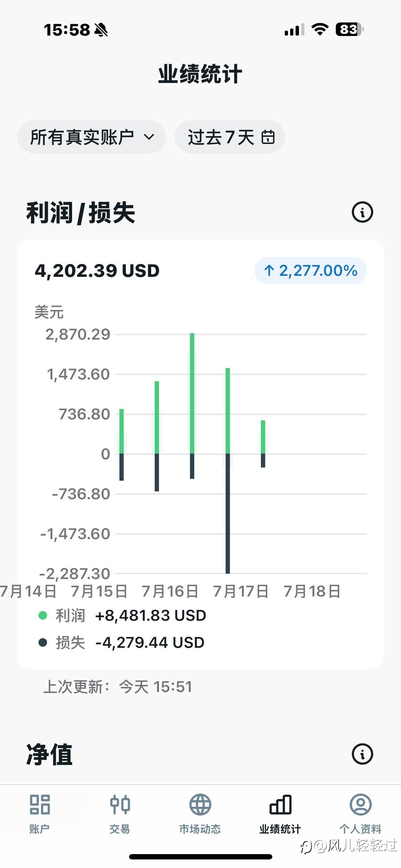
Task: Tap the 2,277.00% percentage change badge
Action: [310, 271]
